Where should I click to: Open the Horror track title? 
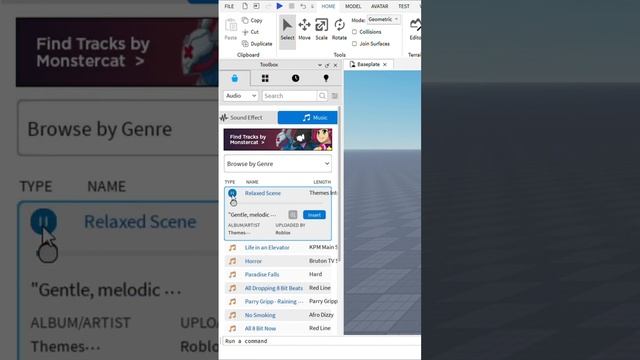coord(253,261)
